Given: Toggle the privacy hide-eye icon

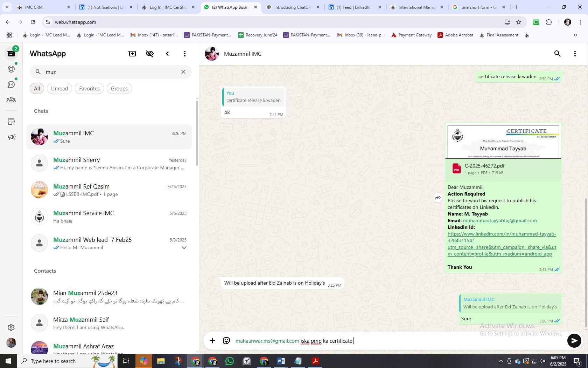Looking at the screenshot, I should point(150,54).
